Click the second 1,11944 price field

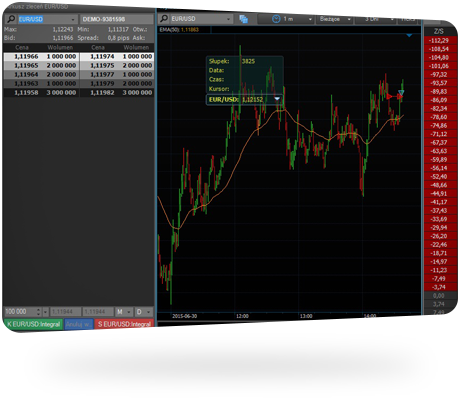pyautogui.click(x=98, y=312)
